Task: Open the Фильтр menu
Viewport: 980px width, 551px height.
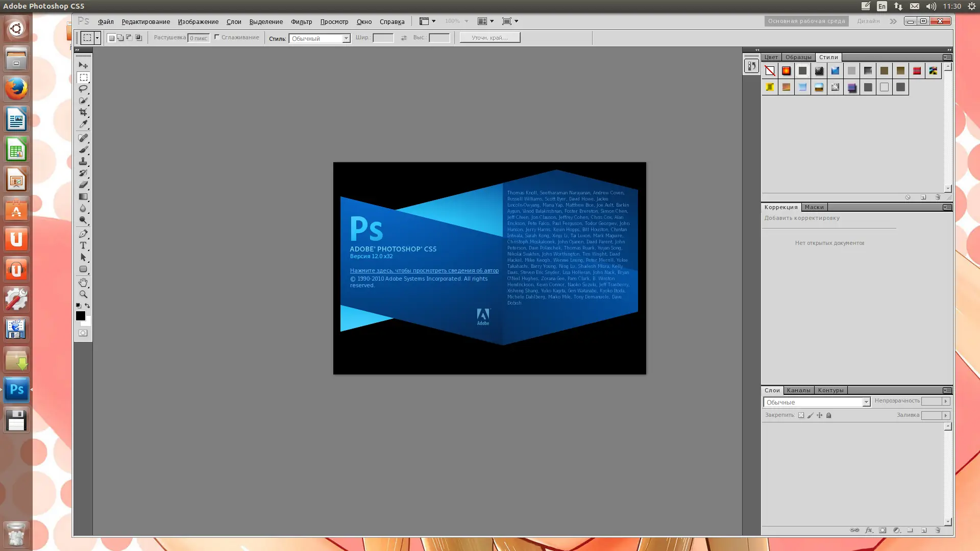Action: [x=301, y=21]
